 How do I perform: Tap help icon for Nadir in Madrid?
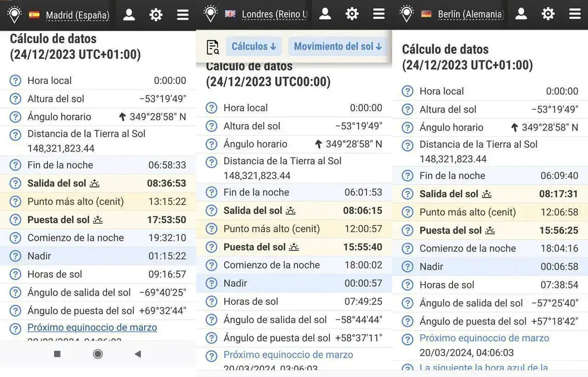15,256
